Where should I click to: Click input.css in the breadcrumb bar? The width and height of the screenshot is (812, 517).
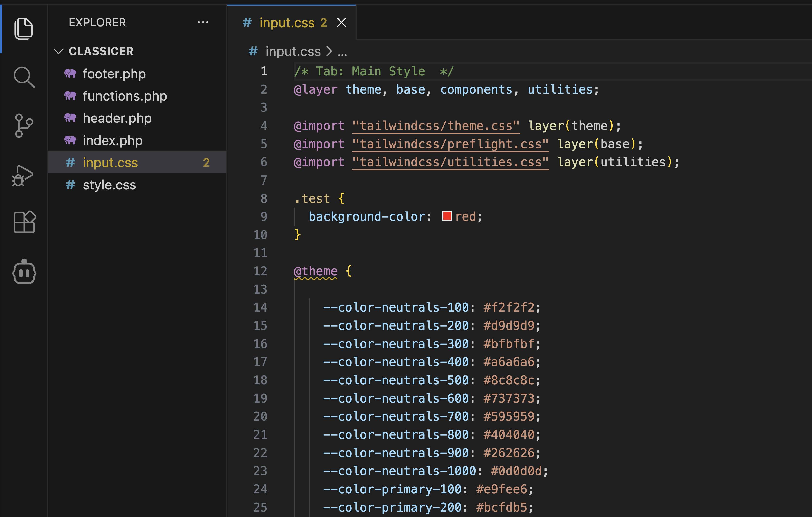click(x=293, y=51)
